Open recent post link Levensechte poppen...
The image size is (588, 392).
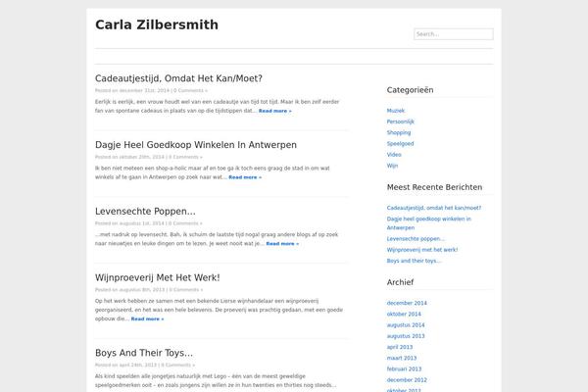tap(416, 238)
